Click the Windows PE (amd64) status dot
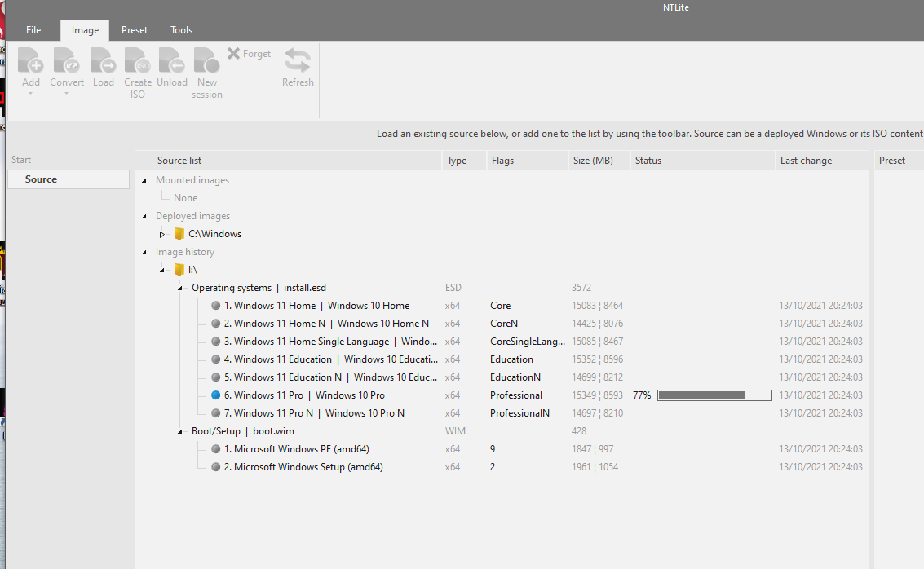 tap(215, 449)
